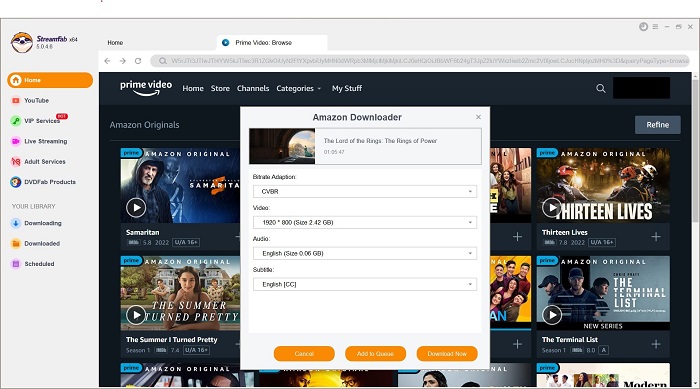Viewport: 700px width, 389px height.
Task: Open The Terminal List poster thumbnail
Action: point(603,293)
